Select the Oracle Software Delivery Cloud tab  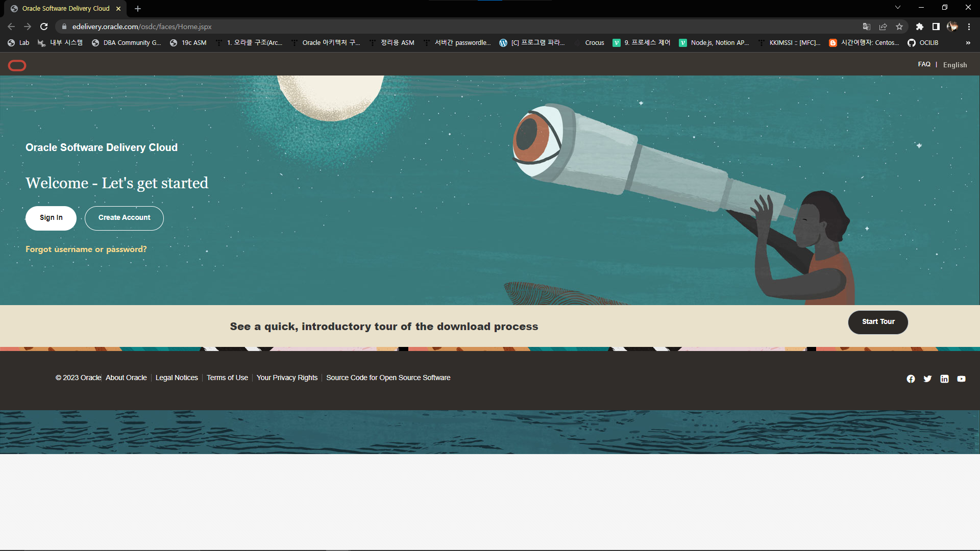[x=65, y=8]
